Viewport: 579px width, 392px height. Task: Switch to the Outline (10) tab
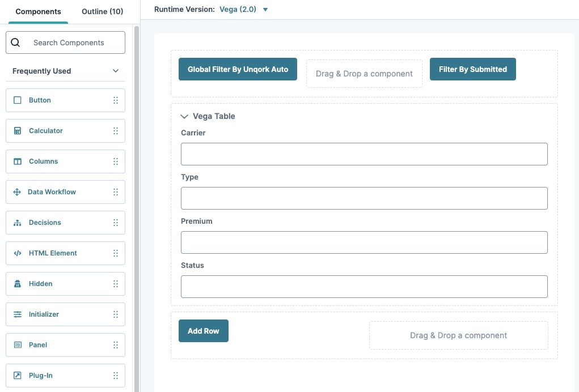pos(102,11)
